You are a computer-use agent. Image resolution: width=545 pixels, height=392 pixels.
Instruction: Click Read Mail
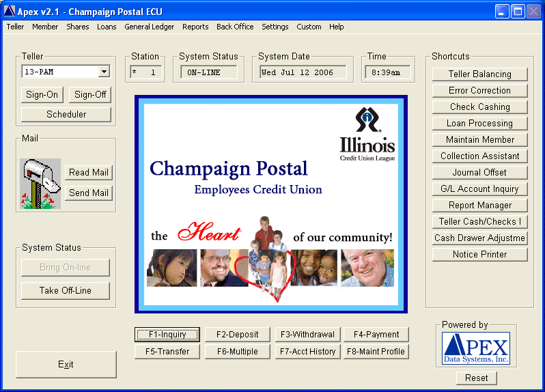click(x=89, y=172)
